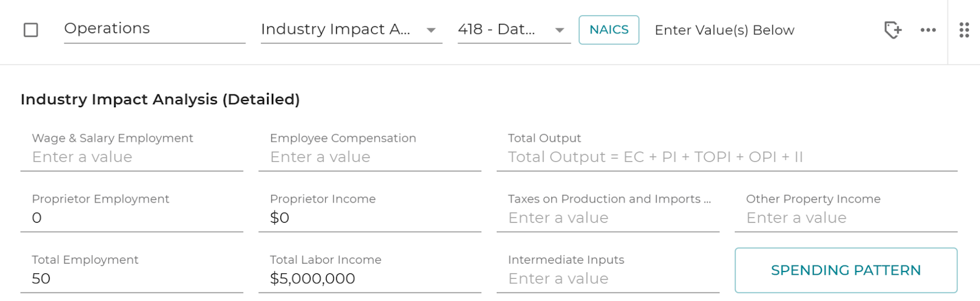980x301 pixels.
Task: Click the add tag icon
Action: tap(892, 29)
